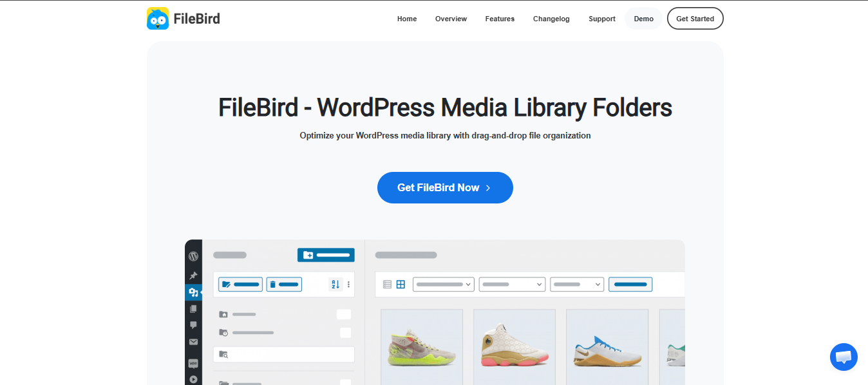Screen dimensions: 868x385
Task: Open the three-dot more options menu
Action: coord(348,284)
